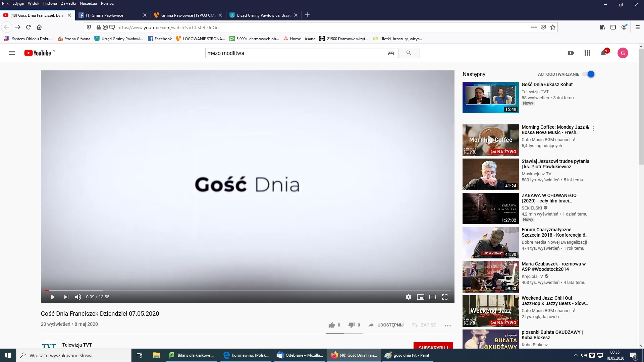Open YouTube notifications bell
The width and height of the screenshot is (644, 362).
[603, 53]
